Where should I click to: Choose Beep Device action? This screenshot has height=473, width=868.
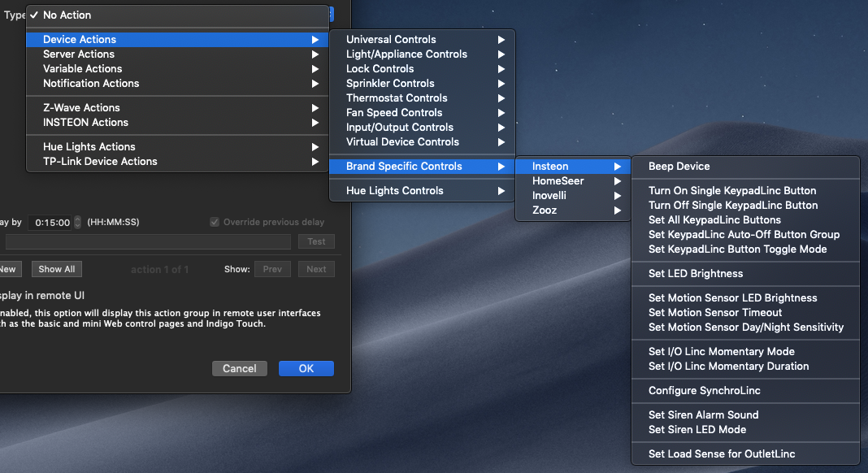click(745, 166)
